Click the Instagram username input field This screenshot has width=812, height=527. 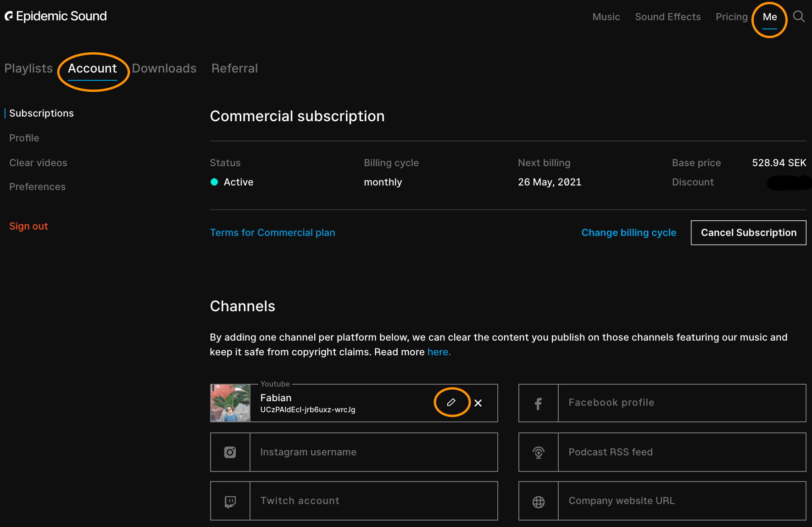coord(373,452)
